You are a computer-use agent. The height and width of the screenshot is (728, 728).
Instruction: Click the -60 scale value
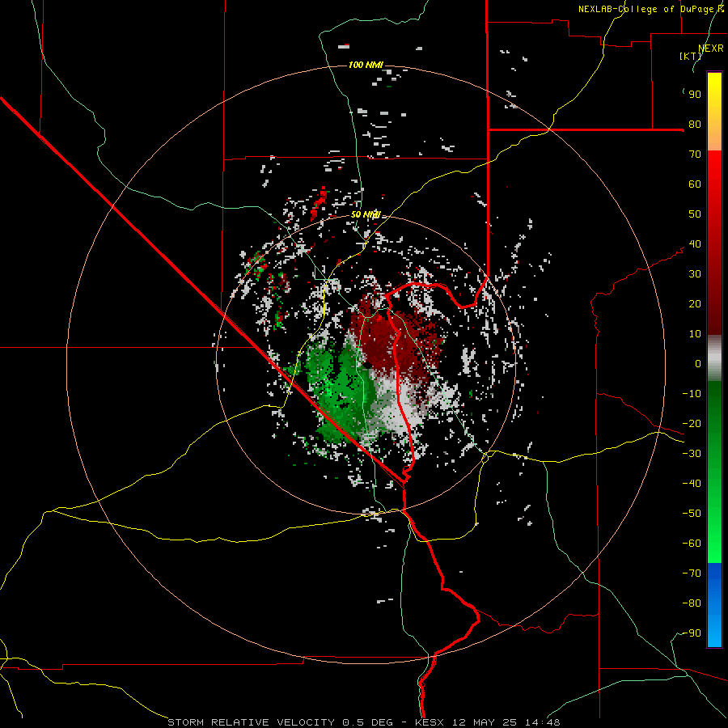[x=692, y=544]
